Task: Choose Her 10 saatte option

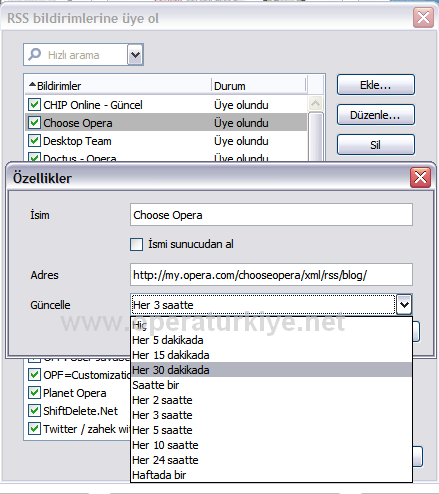Action: click(x=271, y=445)
